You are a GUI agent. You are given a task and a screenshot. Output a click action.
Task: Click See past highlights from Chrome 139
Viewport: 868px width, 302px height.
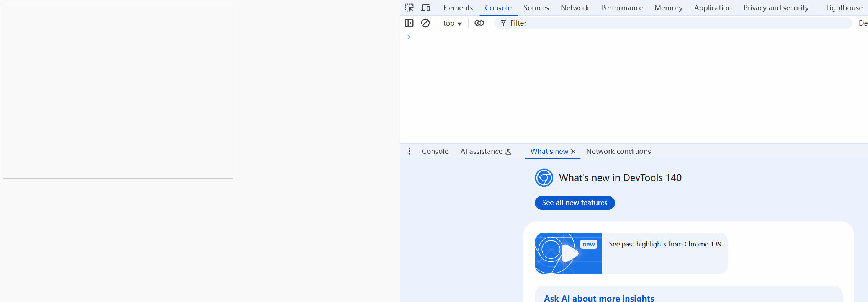(665, 244)
